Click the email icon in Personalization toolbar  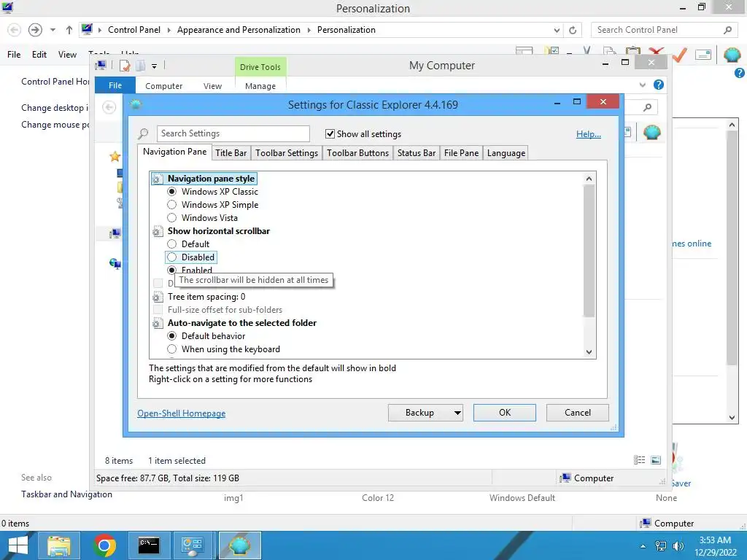coord(703,55)
